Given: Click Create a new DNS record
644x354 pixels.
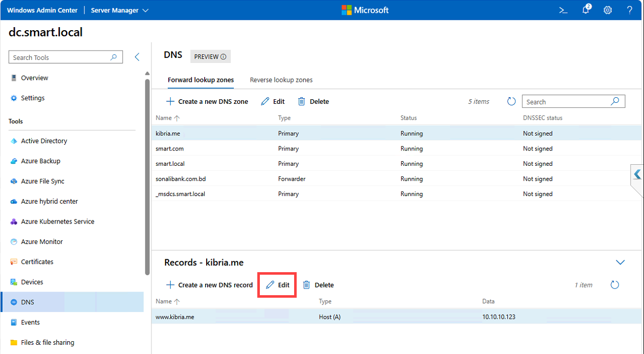Looking at the screenshot, I should pyautogui.click(x=209, y=285).
